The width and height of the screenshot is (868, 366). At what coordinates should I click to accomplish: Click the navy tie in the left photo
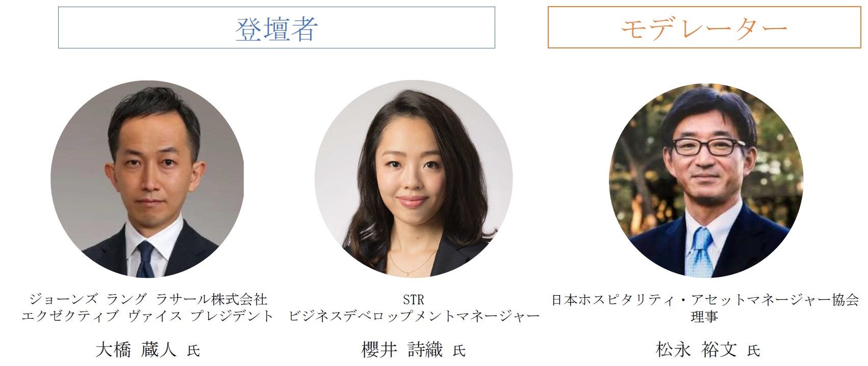click(145, 260)
